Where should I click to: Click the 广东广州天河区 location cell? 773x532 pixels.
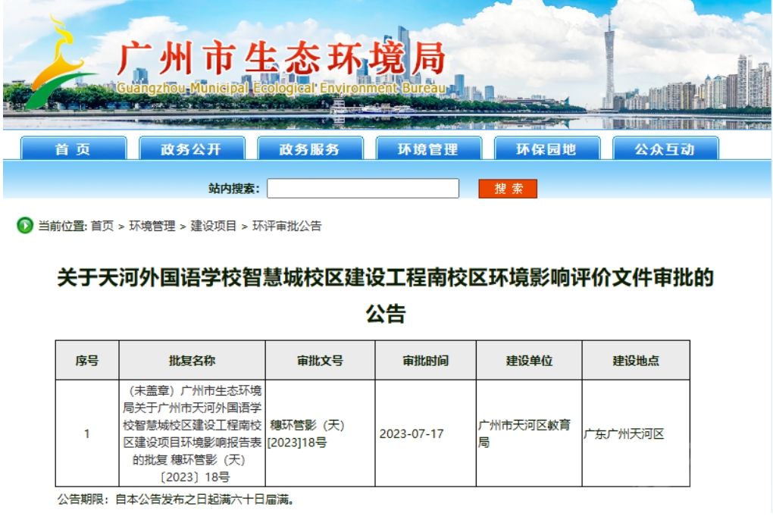636,433
